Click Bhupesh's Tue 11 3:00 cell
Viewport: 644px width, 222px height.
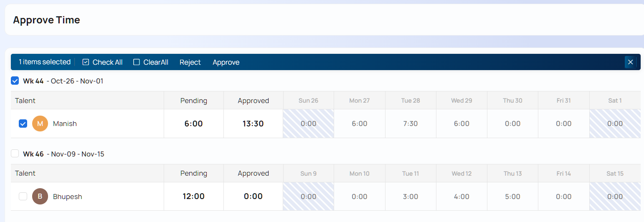pyautogui.click(x=411, y=197)
